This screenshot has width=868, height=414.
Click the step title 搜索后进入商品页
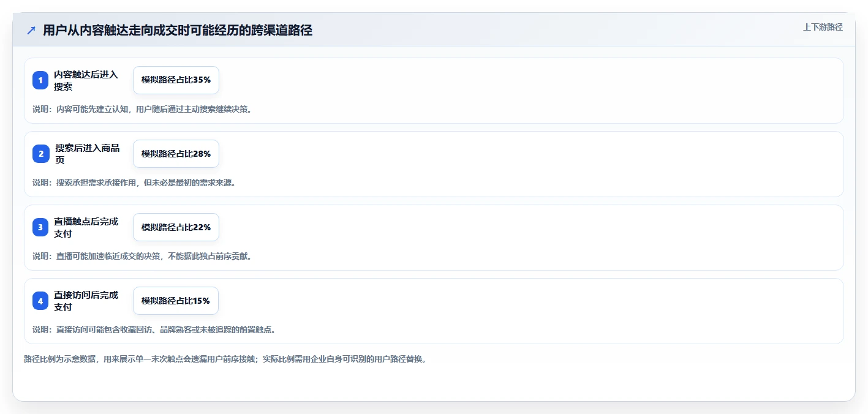pyautogui.click(x=88, y=154)
